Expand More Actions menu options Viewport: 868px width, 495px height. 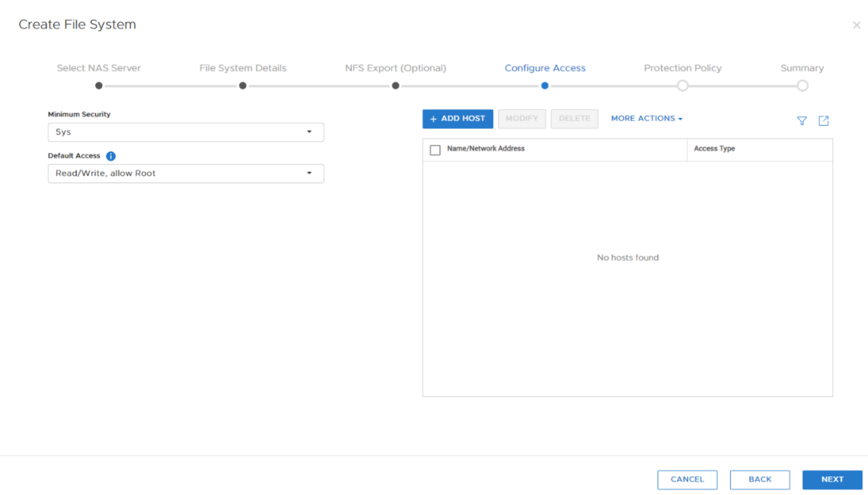[x=646, y=118]
